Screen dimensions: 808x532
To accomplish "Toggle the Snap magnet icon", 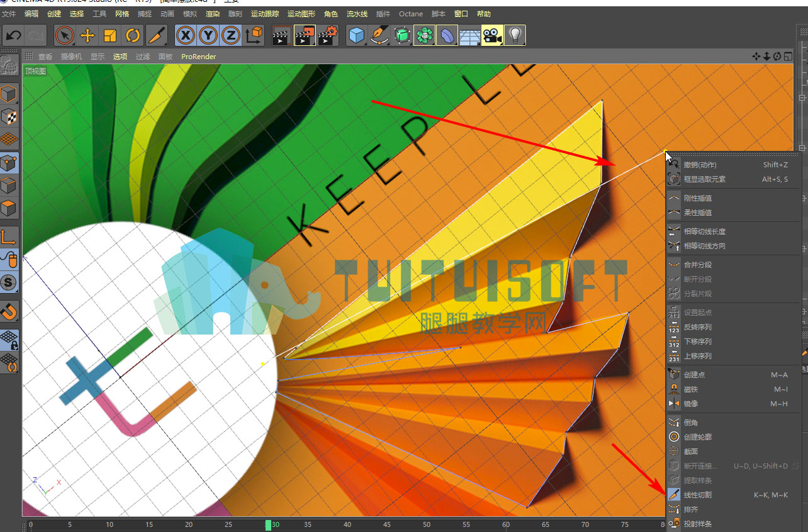I will pos(9,311).
